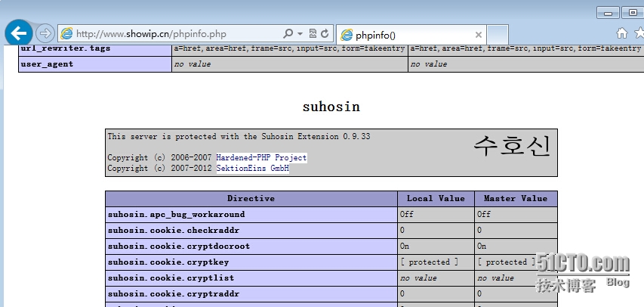
Task: Open the SektionEins GmbH link
Action: pyautogui.click(x=253, y=169)
